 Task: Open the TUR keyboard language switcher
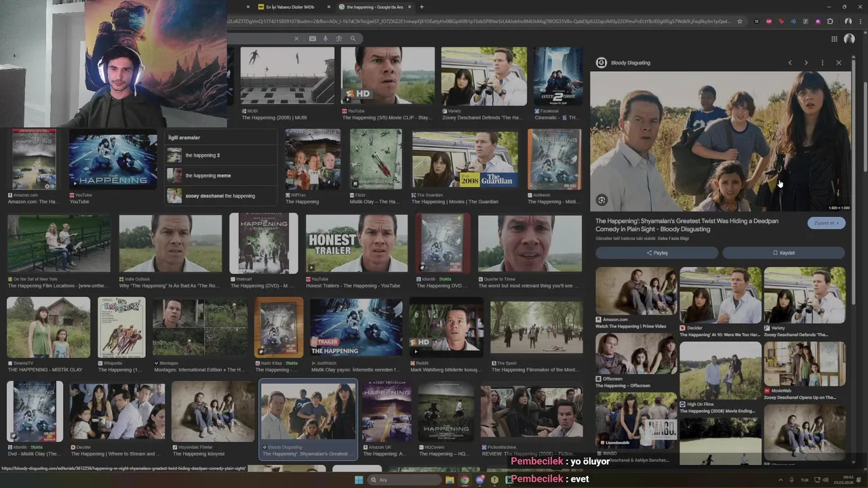coord(805,480)
